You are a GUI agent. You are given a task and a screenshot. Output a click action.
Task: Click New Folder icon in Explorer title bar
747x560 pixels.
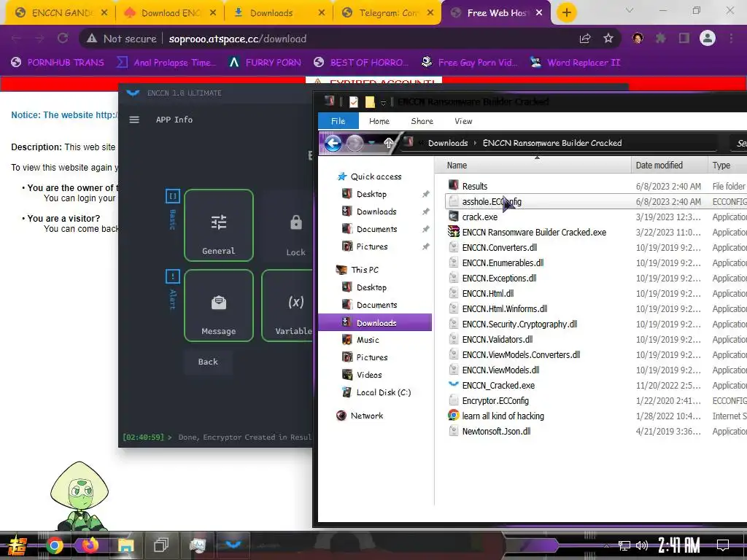click(x=370, y=101)
